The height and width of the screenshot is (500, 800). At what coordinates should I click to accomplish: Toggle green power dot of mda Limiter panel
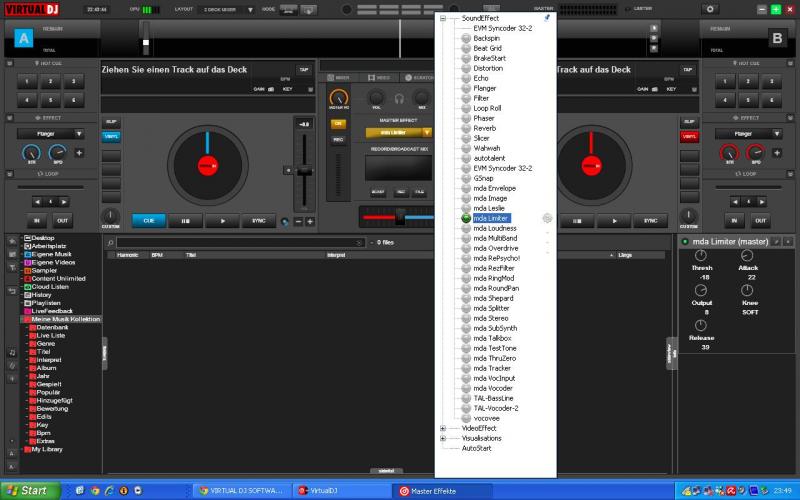685,242
